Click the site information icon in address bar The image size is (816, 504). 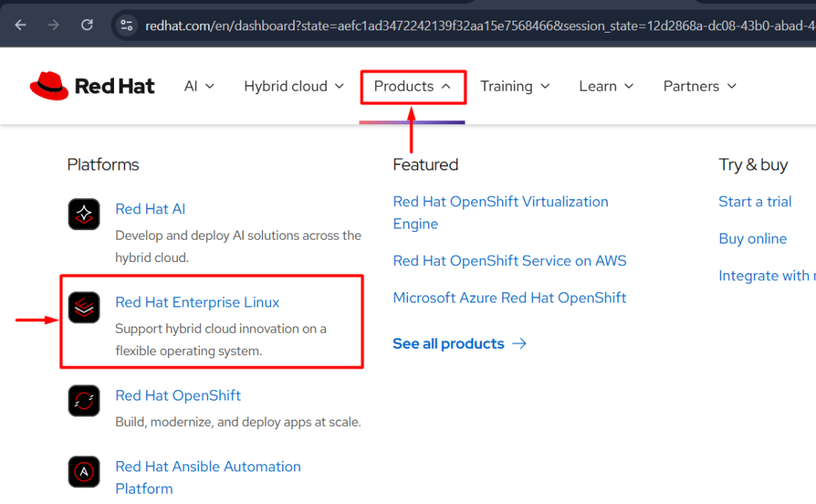127,25
